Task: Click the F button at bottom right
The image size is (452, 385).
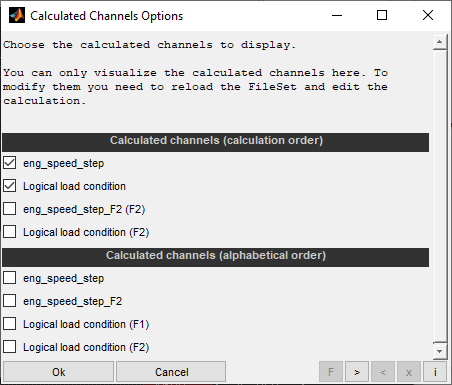Action: 331,372
